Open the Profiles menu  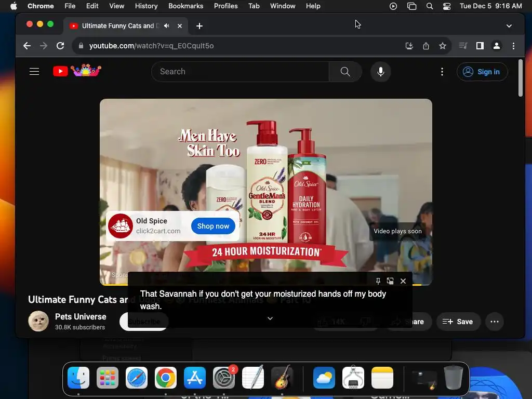(x=225, y=6)
